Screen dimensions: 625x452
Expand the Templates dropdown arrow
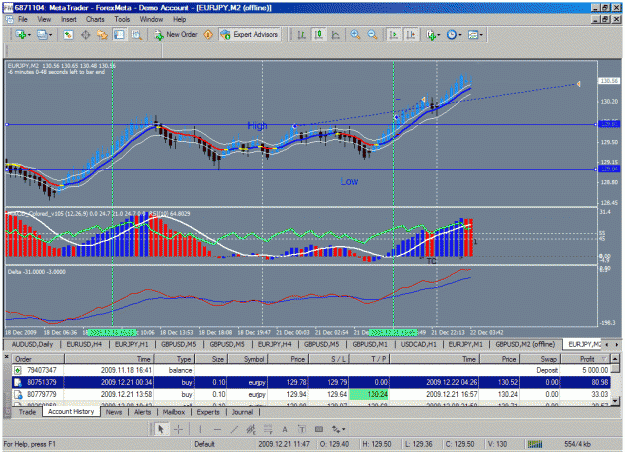coord(481,35)
